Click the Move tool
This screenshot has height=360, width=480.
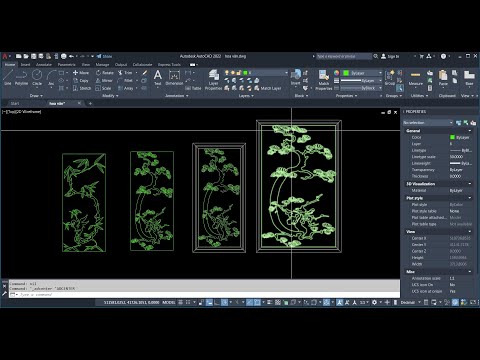click(81, 73)
